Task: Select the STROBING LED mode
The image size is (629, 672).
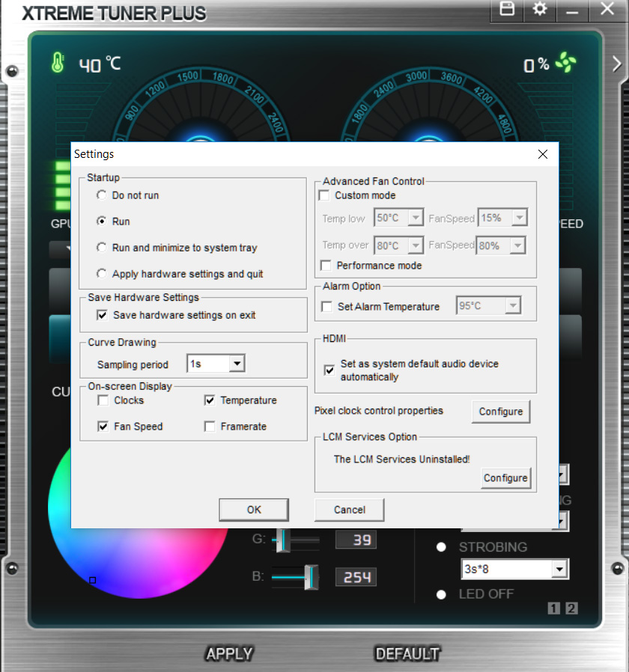Action: (x=441, y=547)
